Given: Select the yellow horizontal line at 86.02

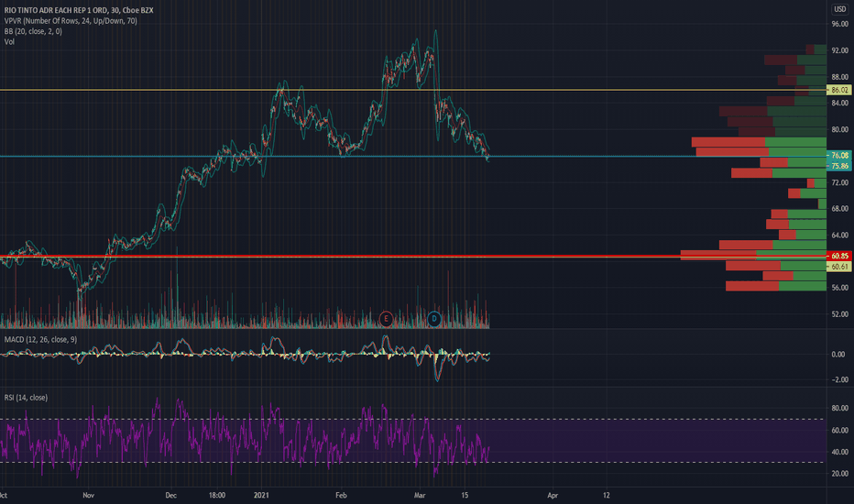Looking at the screenshot, I should (413, 90).
